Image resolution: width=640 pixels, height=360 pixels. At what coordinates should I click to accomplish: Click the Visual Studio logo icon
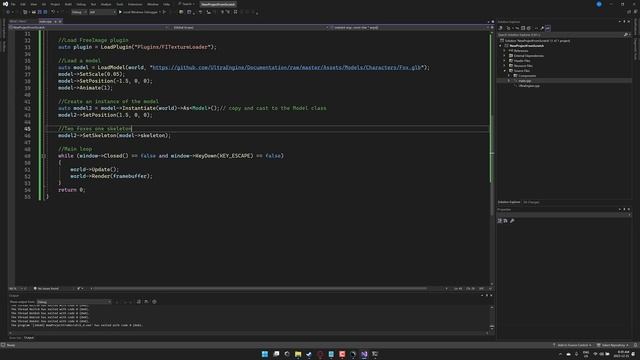point(5,4)
